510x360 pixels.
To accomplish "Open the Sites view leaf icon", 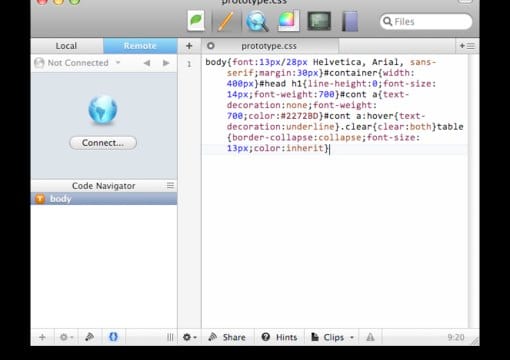I will 196,21.
